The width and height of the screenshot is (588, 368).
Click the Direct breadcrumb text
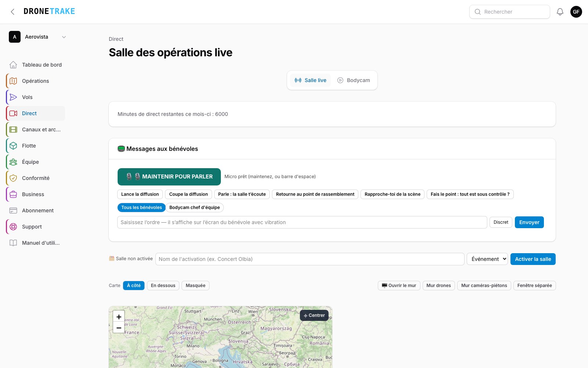point(116,39)
